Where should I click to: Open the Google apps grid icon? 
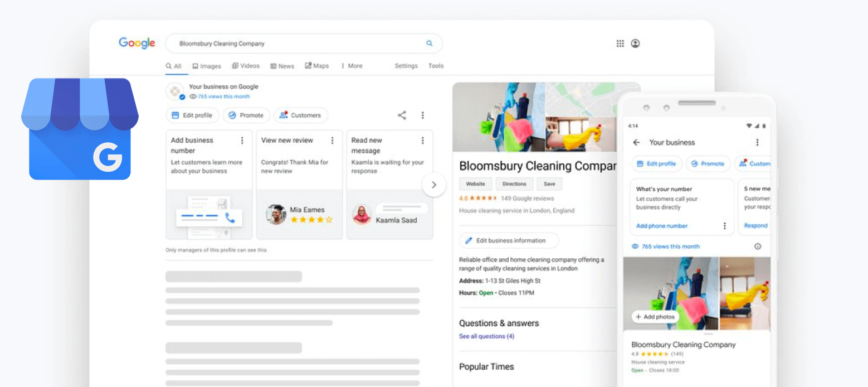[620, 43]
